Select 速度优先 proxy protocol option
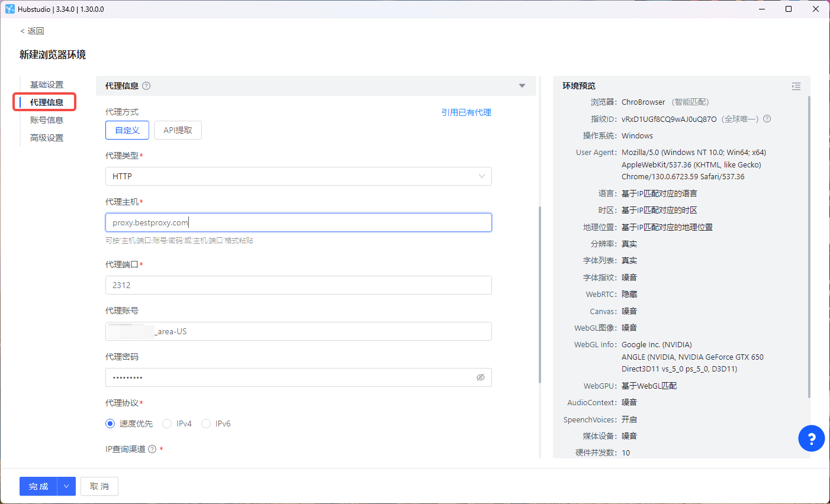The height and width of the screenshot is (504, 830). (129, 424)
